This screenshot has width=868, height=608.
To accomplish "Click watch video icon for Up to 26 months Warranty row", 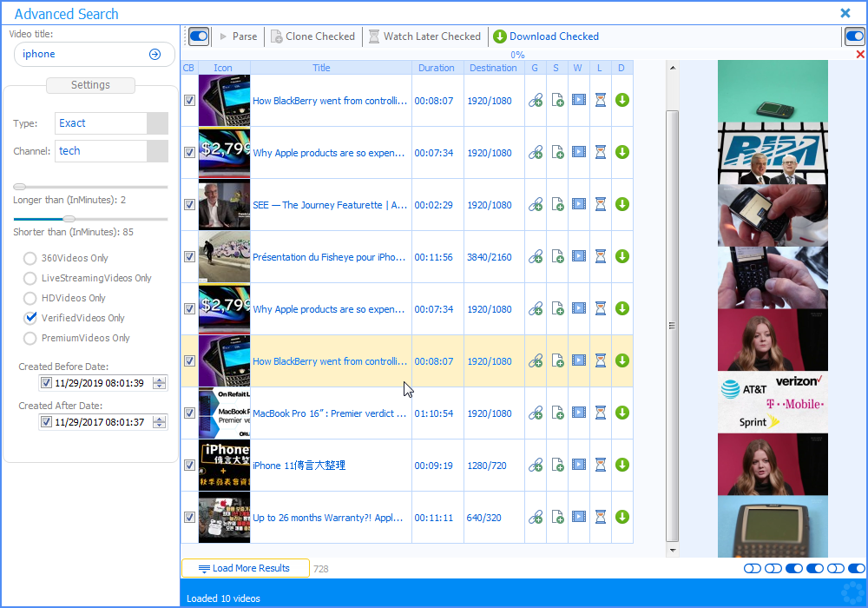I will [579, 517].
